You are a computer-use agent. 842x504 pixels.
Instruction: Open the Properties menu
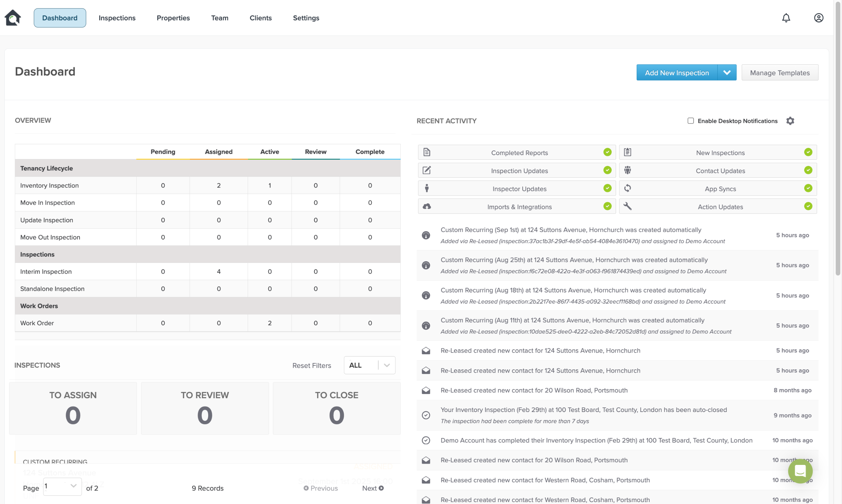[173, 18]
